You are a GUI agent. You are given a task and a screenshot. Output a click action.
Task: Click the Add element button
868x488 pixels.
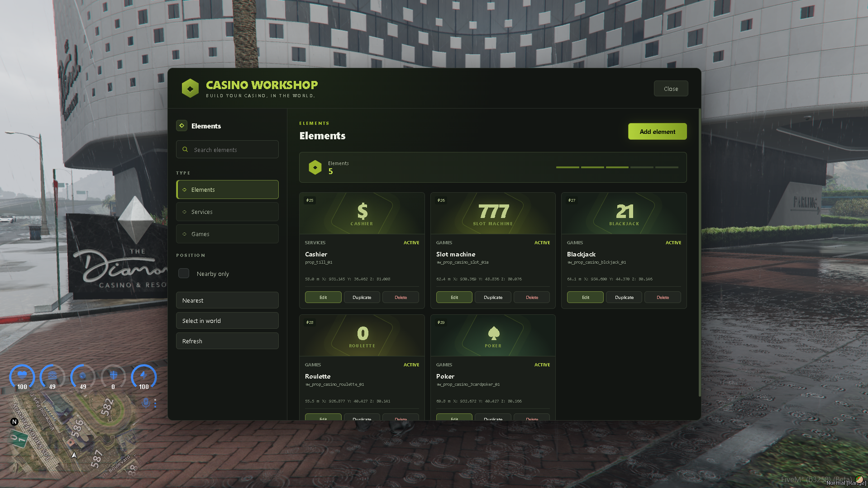tap(657, 132)
